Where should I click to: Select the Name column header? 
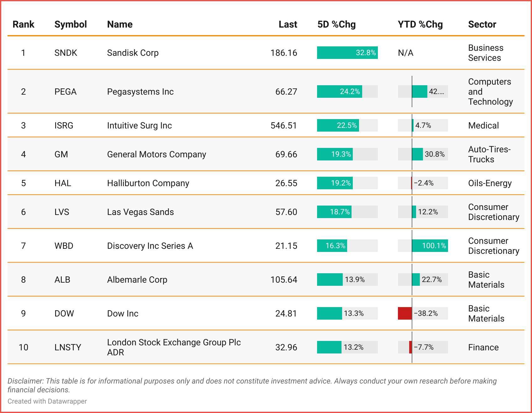(120, 24)
